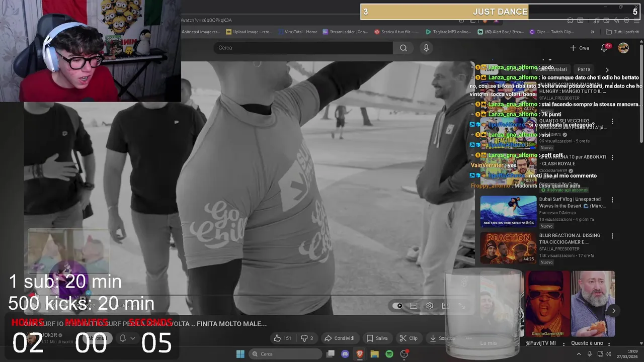Enter fullscreen on the video player
Image resolution: width=644 pixels, height=362 pixels.
point(462,306)
